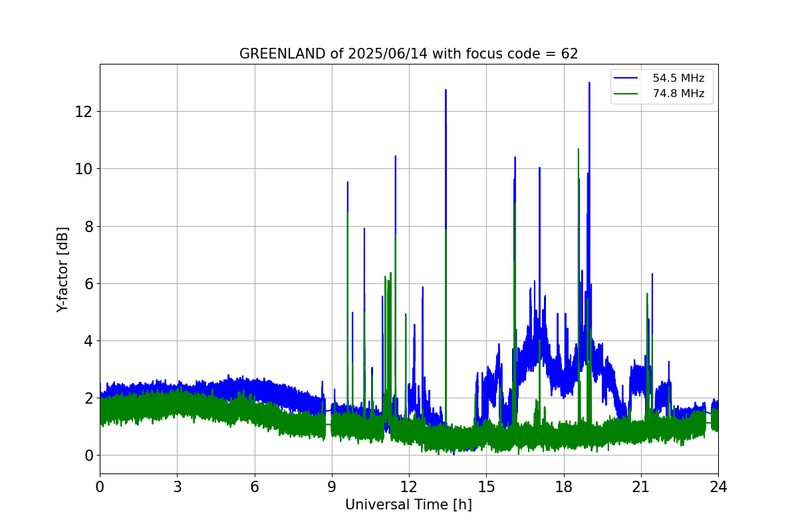Image resolution: width=798 pixels, height=532 pixels.
Task: Click y-axis tick label 10
Action: 84,169
